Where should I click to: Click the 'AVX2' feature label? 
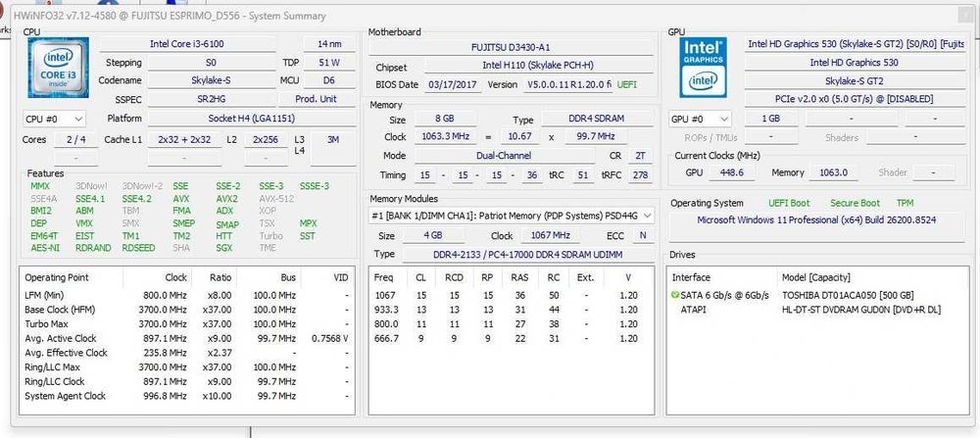227,199
